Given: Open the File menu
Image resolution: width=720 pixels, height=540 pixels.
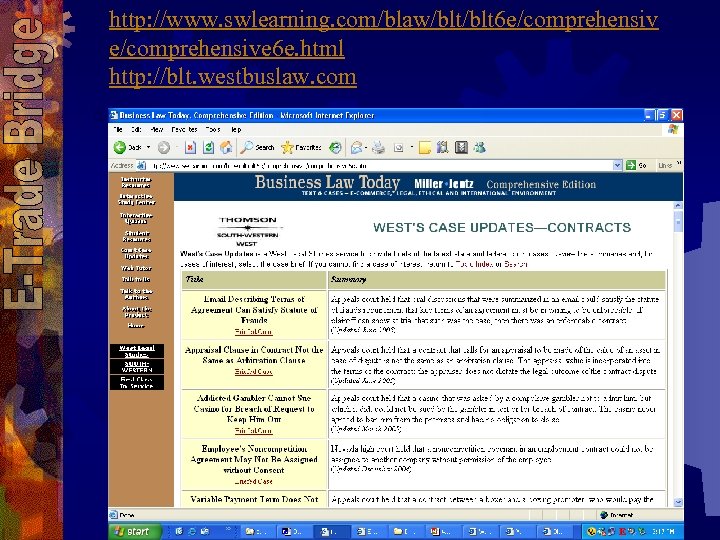Looking at the screenshot, I should pos(118,129).
